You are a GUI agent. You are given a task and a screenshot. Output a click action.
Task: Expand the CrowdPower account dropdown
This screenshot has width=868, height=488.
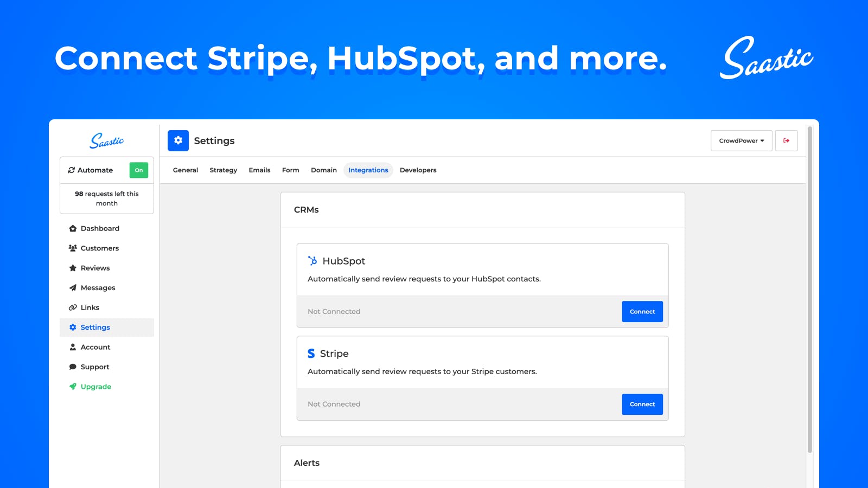pyautogui.click(x=741, y=140)
